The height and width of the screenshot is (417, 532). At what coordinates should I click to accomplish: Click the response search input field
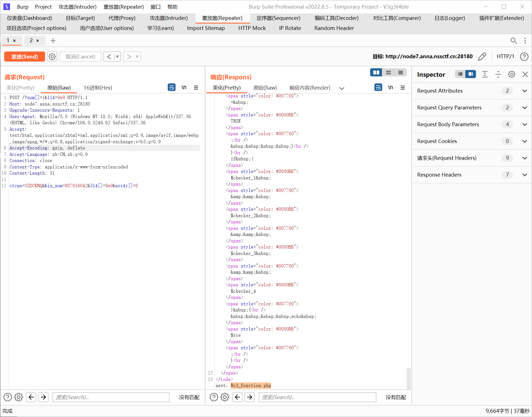tap(318, 397)
